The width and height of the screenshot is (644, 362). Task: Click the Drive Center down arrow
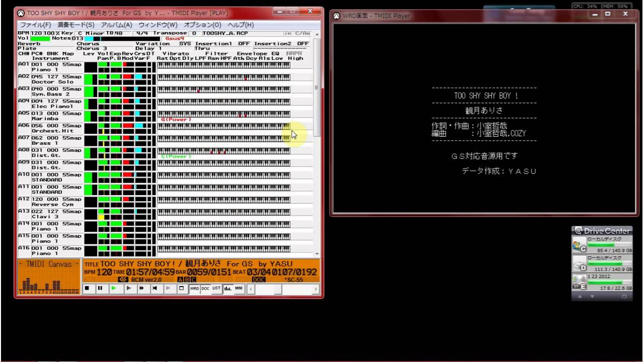[592, 296]
